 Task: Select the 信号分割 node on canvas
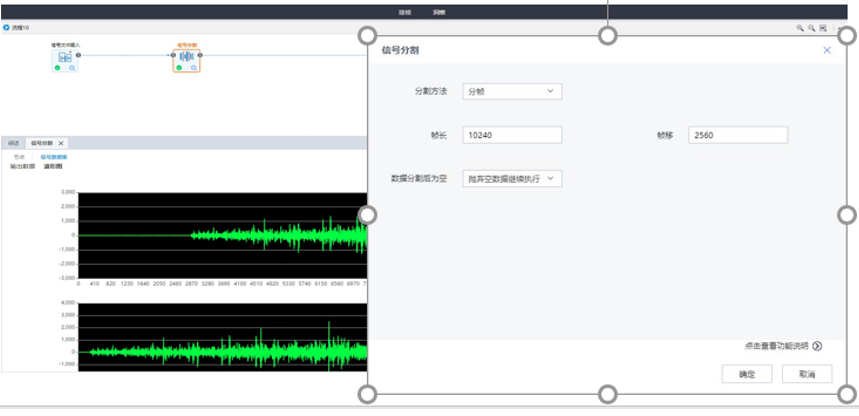186,57
